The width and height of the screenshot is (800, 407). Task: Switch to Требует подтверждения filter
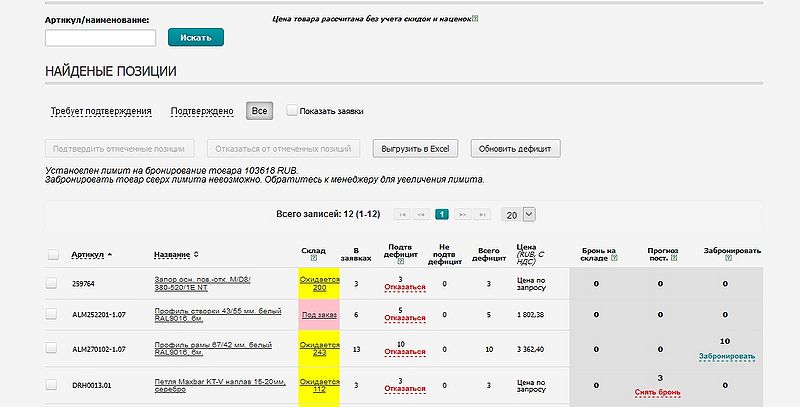pos(100,111)
